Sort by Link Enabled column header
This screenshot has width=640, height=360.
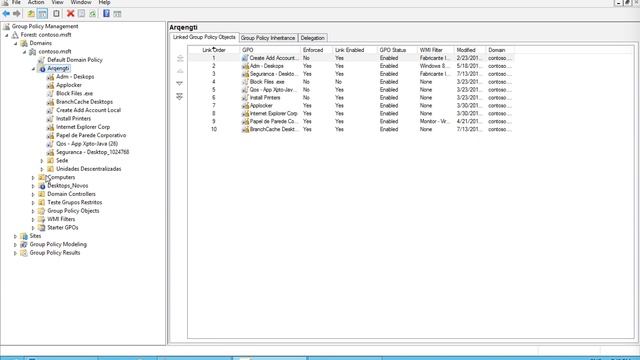click(355, 50)
